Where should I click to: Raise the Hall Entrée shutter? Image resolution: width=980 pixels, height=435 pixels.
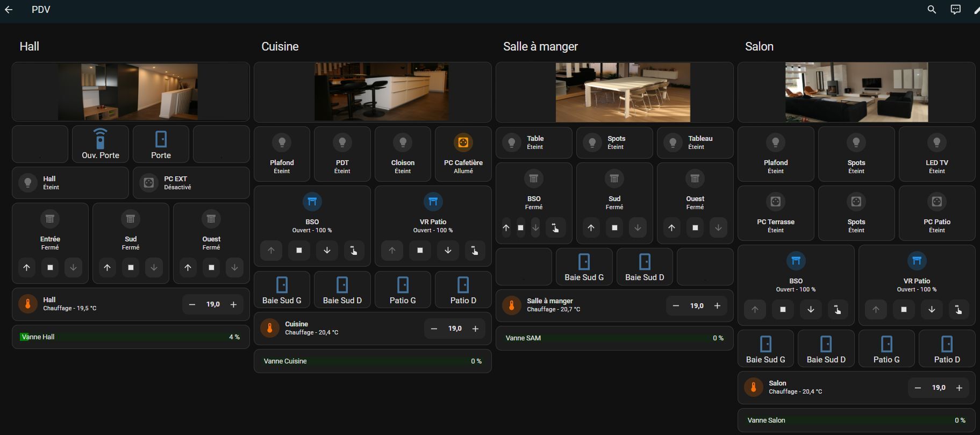[x=26, y=267]
